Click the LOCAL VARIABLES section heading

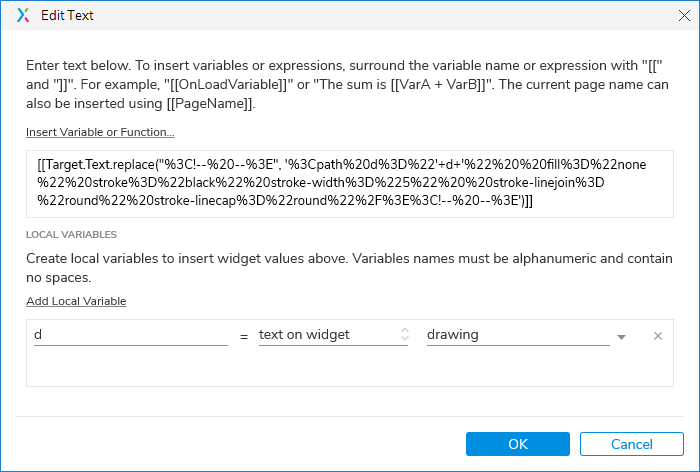[71, 234]
